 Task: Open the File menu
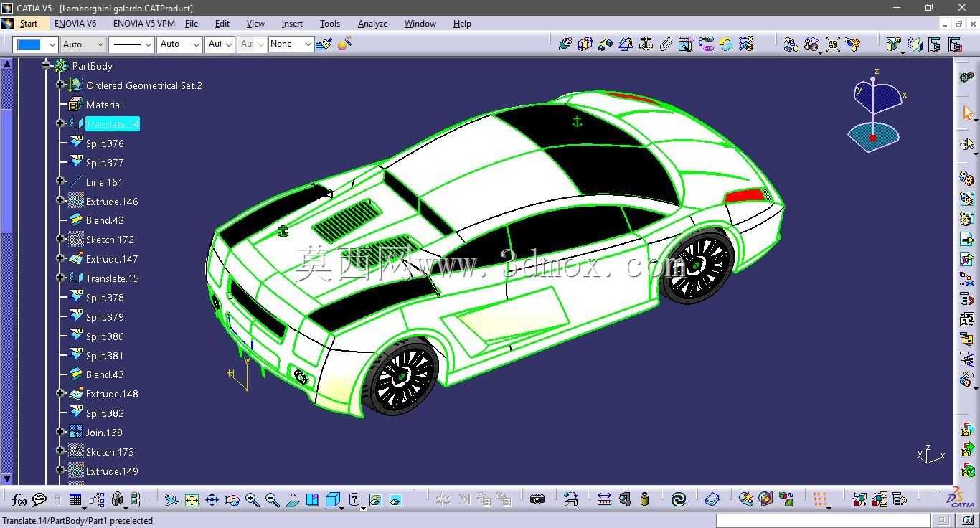(192, 24)
